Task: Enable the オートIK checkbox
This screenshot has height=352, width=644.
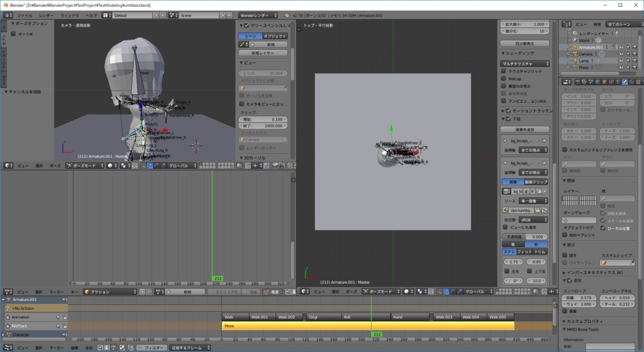Action: point(14,34)
